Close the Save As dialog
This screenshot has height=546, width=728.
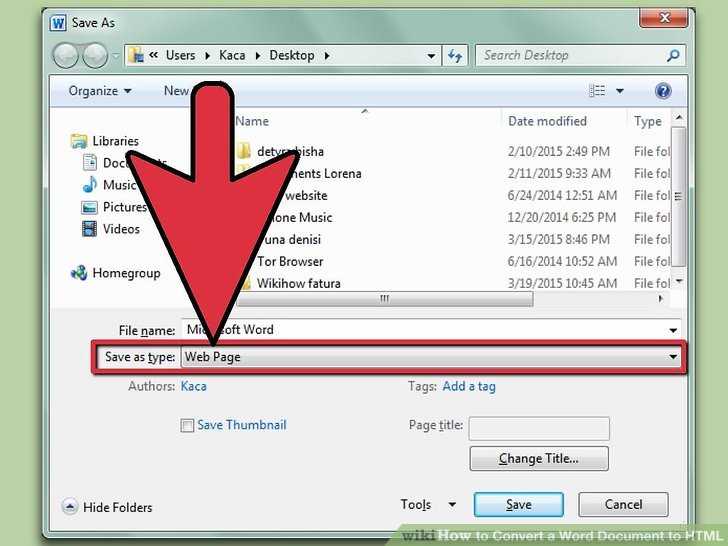coord(663,18)
